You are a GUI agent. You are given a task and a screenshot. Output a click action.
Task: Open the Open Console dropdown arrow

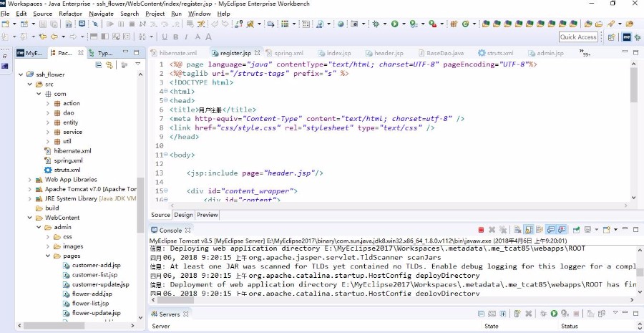click(615, 230)
